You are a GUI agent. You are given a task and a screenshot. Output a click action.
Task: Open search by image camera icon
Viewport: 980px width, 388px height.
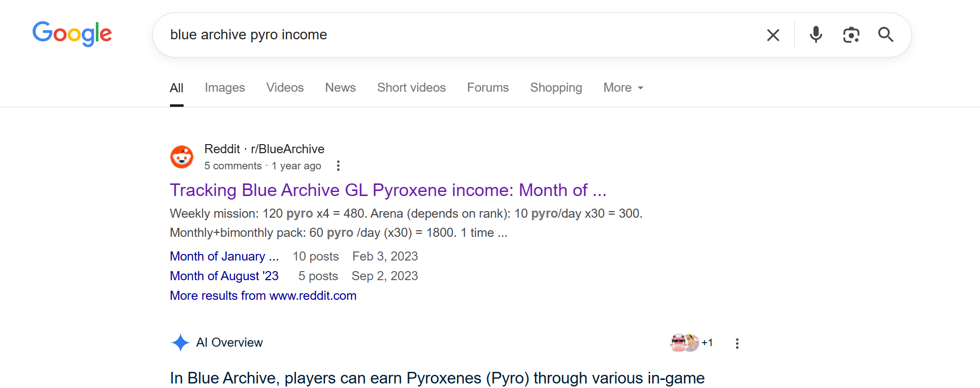click(851, 35)
